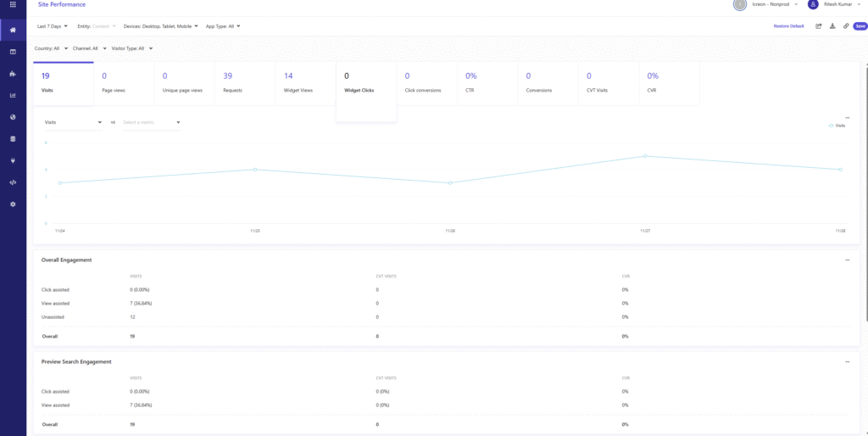Click the share export icon

point(819,26)
